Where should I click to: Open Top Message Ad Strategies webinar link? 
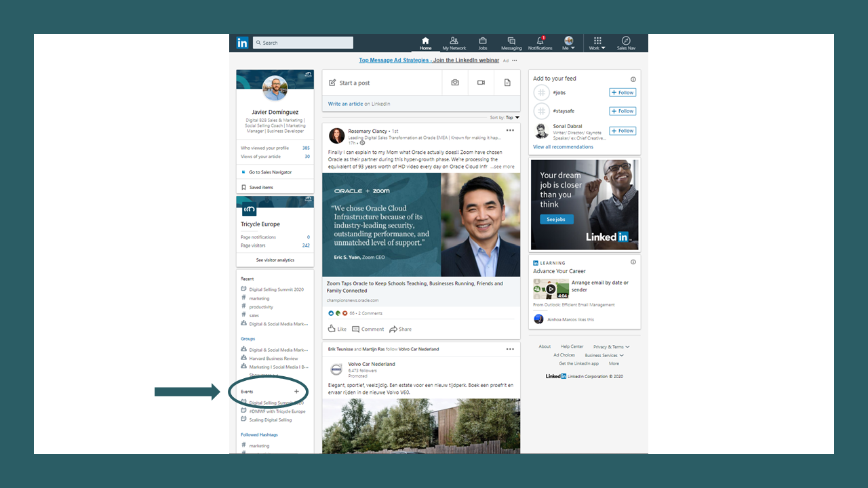click(429, 60)
